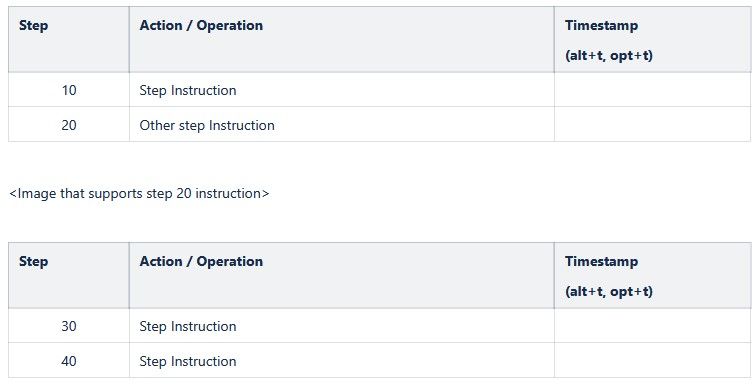The width and height of the screenshot is (756, 385).
Task: Click 'Timestamp' header in the table with step 40
Action: point(601,262)
